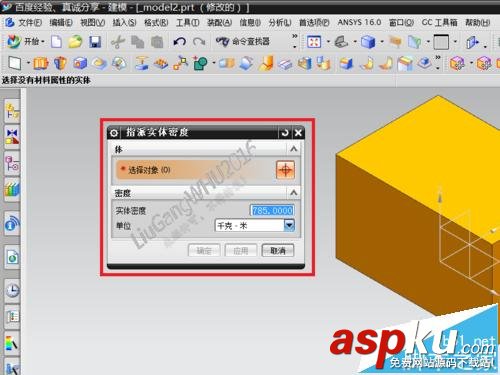Image resolution: width=500 pixels, height=375 pixels.
Task: Open the 首选项(P) menu
Action: click(314, 23)
